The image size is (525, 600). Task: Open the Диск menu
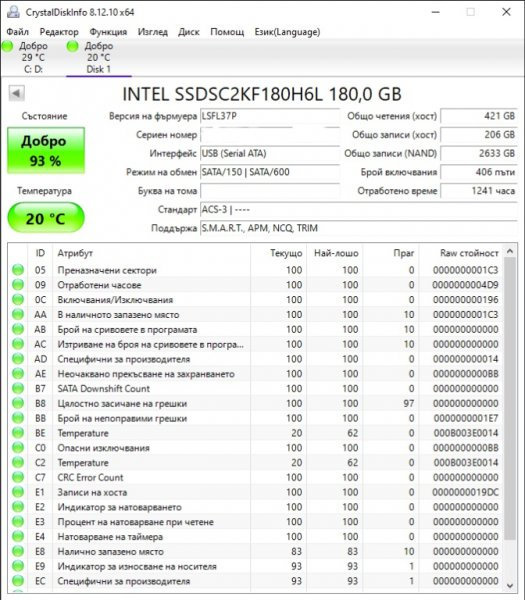point(189,32)
